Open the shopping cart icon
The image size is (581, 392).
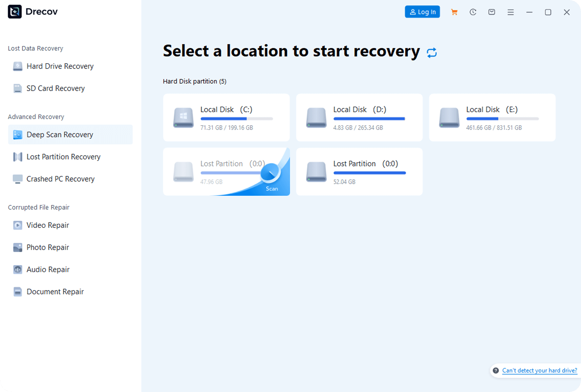(454, 12)
